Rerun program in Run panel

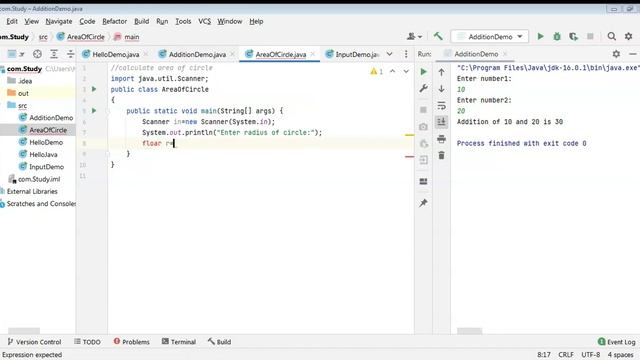pos(423,72)
